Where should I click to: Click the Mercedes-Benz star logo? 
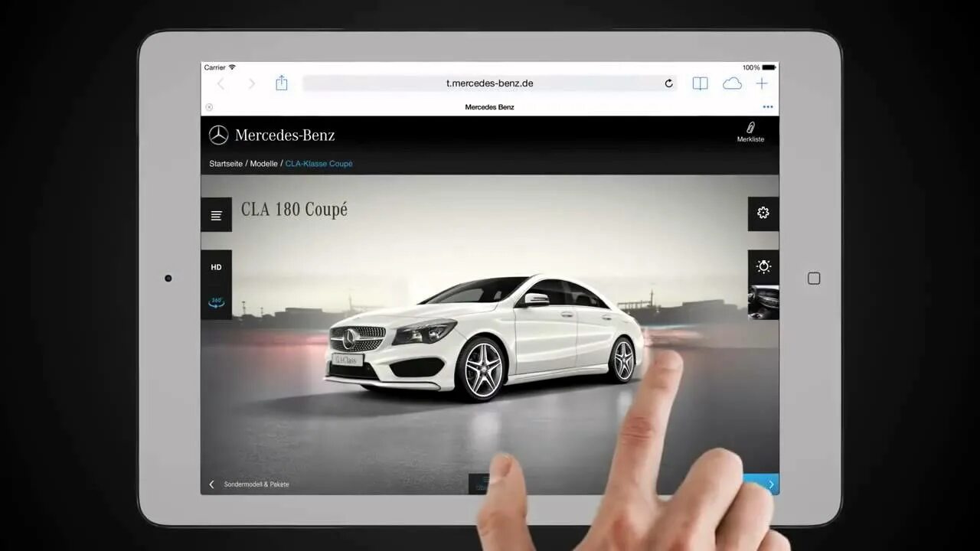pyautogui.click(x=219, y=135)
